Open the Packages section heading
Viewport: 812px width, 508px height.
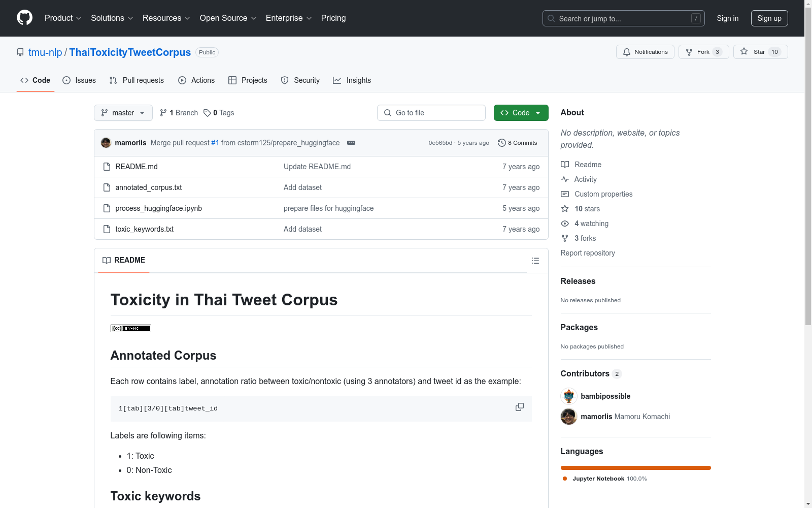[579, 327]
